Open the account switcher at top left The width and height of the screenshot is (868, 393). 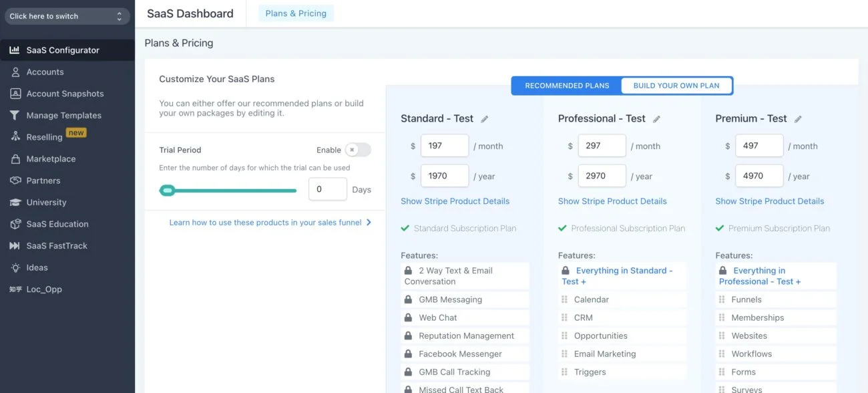pyautogui.click(x=65, y=15)
